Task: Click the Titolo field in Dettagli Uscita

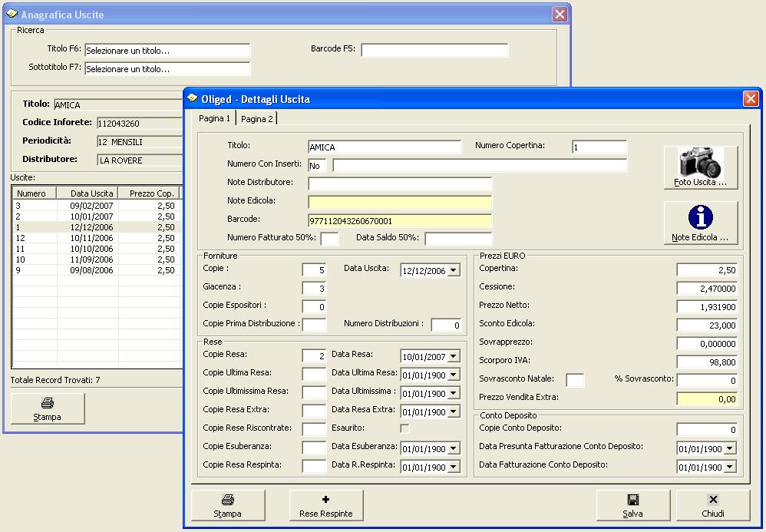Action: (x=385, y=147)
